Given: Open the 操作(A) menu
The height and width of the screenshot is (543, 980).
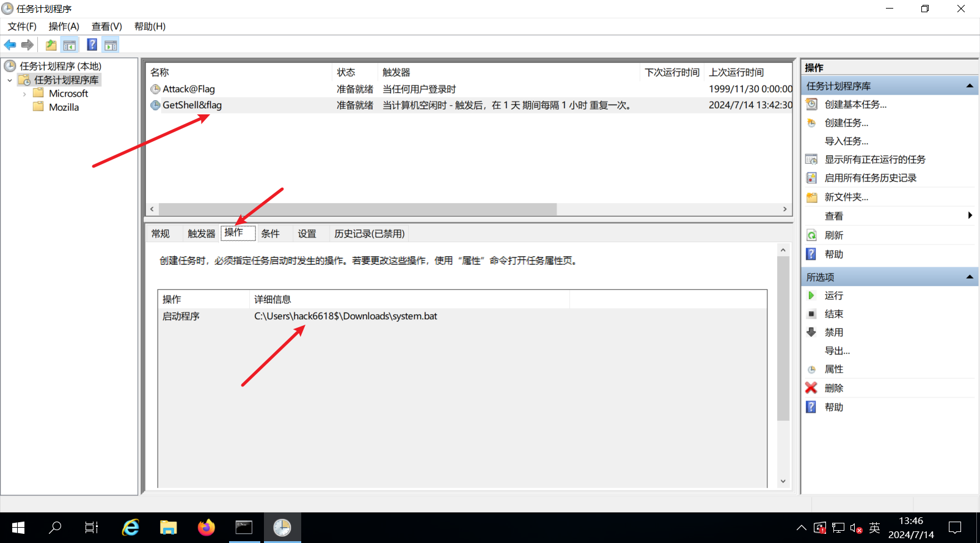Looking at the screenshot, I should 64,26.
